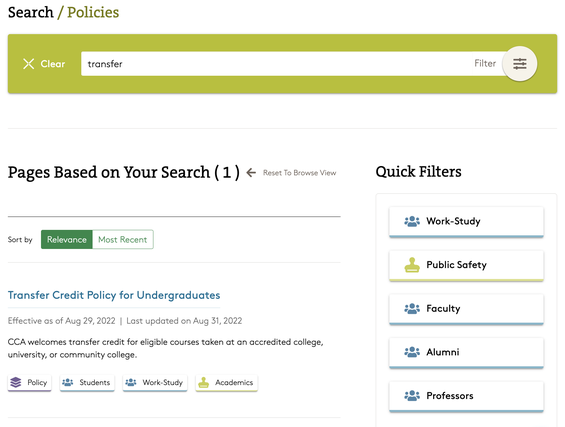The image size is (565, 427).
Task: Click the Filter label in the search bar
Action: pos(485,63)
